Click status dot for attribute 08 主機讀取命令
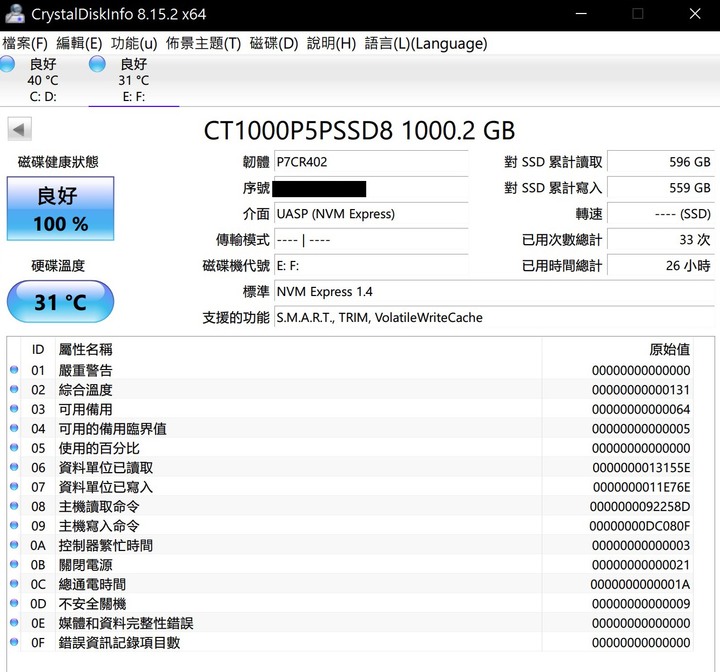The height and width of the screenshot is (672, 720). (x=14, y=506)
